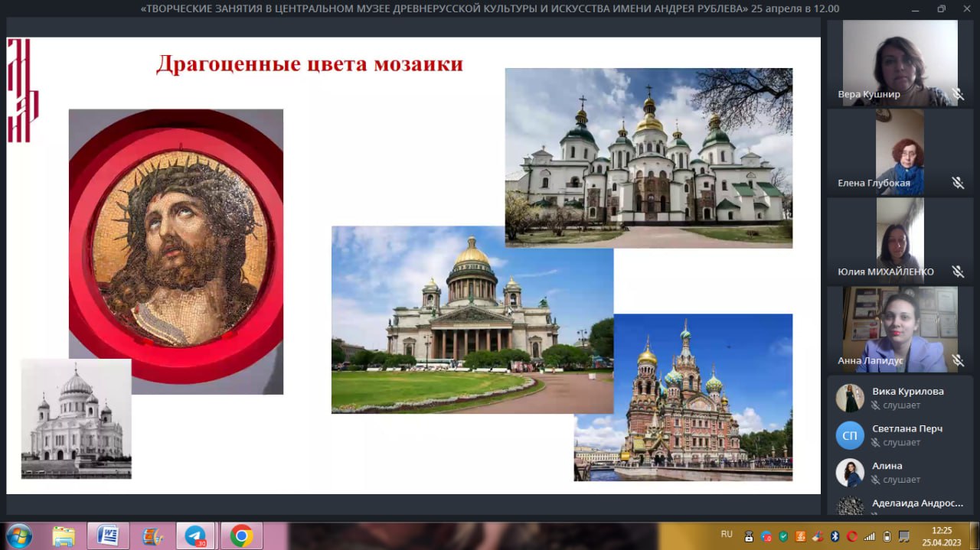Click the red museum logo on slide

point(22,90)
